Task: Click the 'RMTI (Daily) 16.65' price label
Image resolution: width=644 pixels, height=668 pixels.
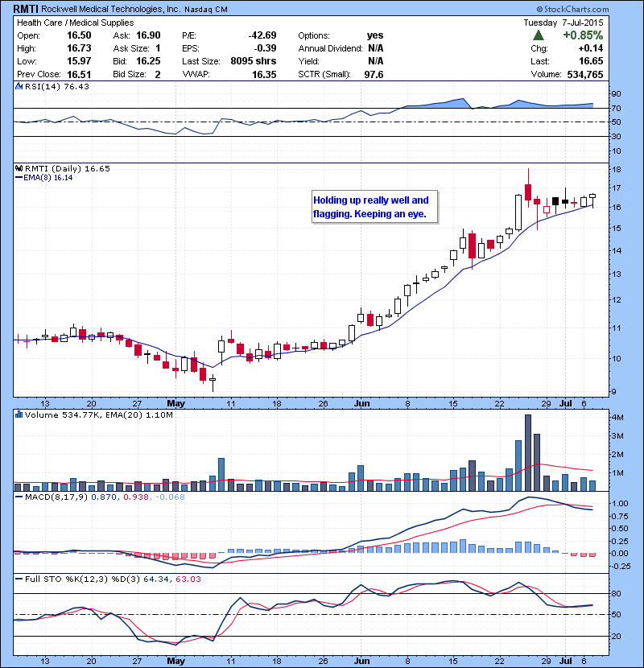Action: point(68,169)
